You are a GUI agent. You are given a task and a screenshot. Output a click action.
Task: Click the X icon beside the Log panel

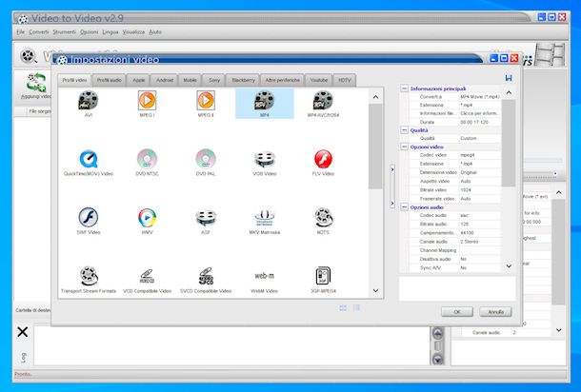23,332
